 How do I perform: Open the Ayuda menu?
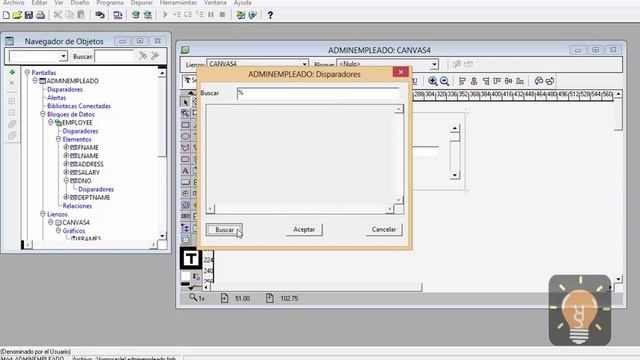[x=242, y=3]
